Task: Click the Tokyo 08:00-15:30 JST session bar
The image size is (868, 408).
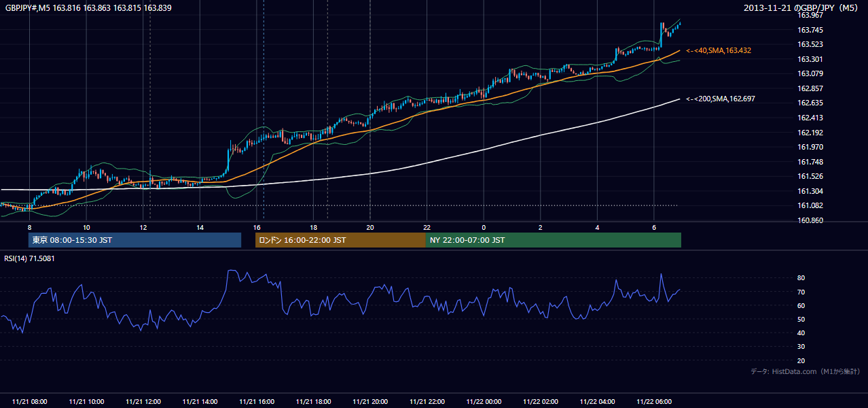Action: click(x=134, y=240)
